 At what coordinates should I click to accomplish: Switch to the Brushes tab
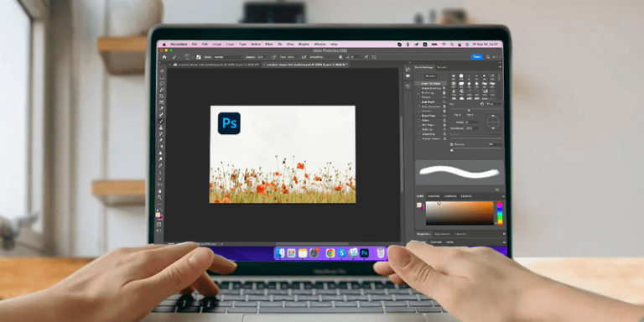point(442,67)
